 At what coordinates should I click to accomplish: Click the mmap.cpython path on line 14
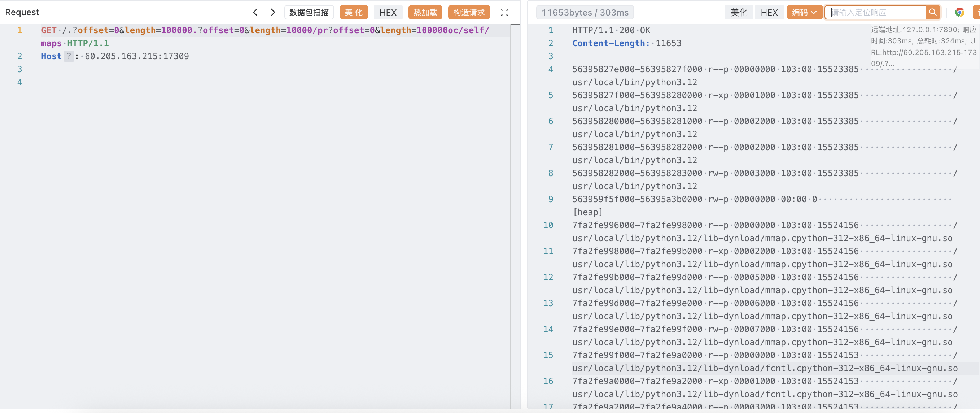click(x=762, y=343)
